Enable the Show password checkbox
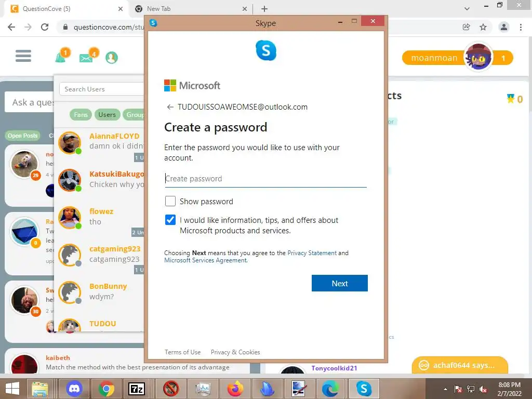532x399 pixels. (170, 201)
